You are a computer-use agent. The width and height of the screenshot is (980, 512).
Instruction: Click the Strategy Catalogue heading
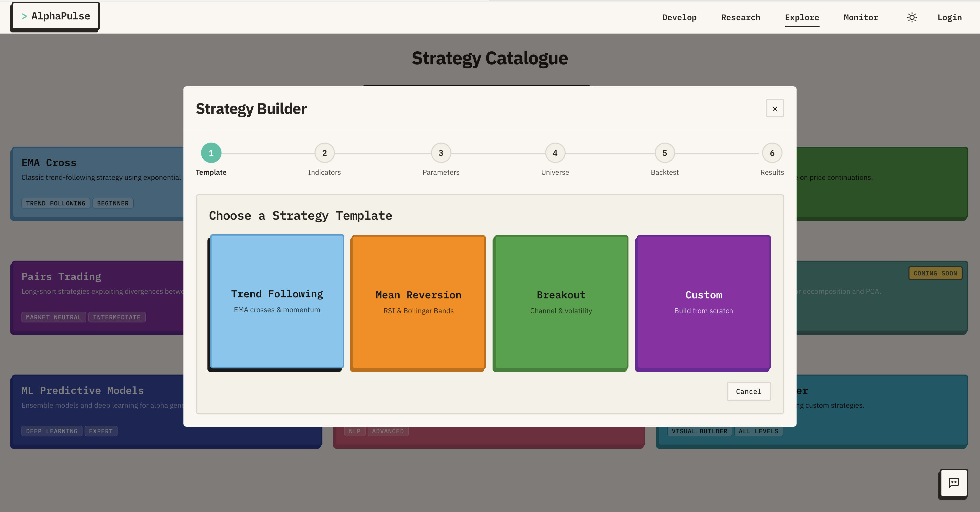pyautogui.click(x=490, y=58)
